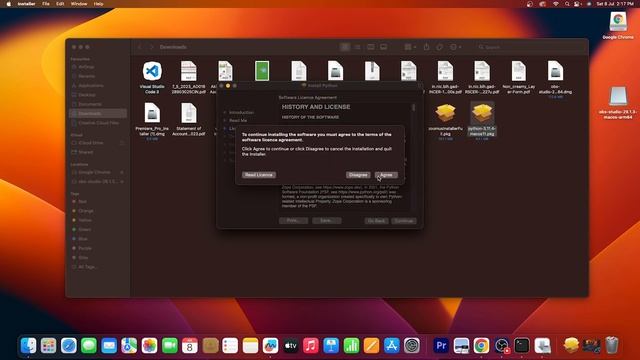This screenshot has height=360, width=640.
Task: Switch Finder to column view
Action: pos(371,47)
